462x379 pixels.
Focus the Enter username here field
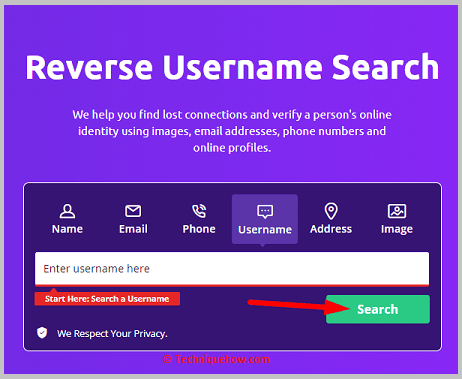pyautogui.click(x=232, y=269)
